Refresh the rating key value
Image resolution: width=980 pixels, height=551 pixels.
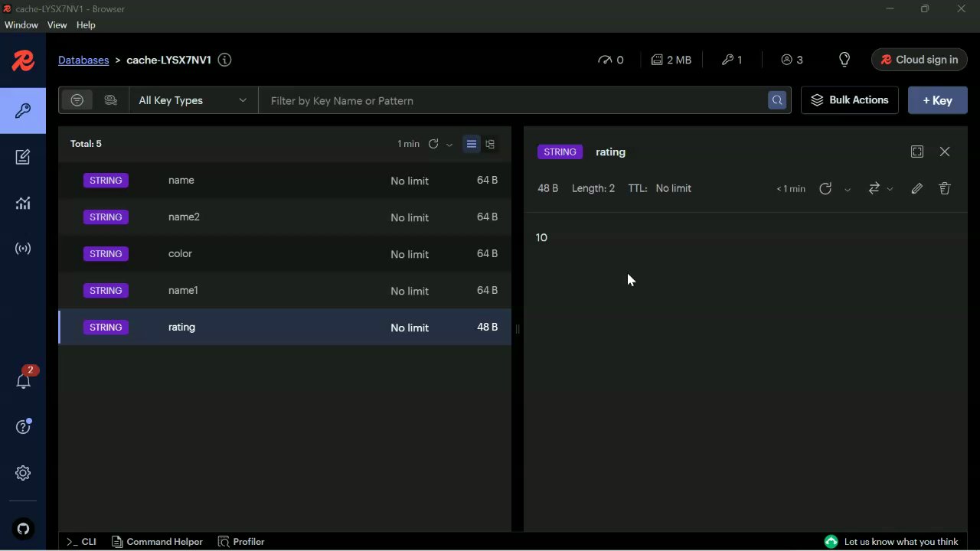coord(825,188)
